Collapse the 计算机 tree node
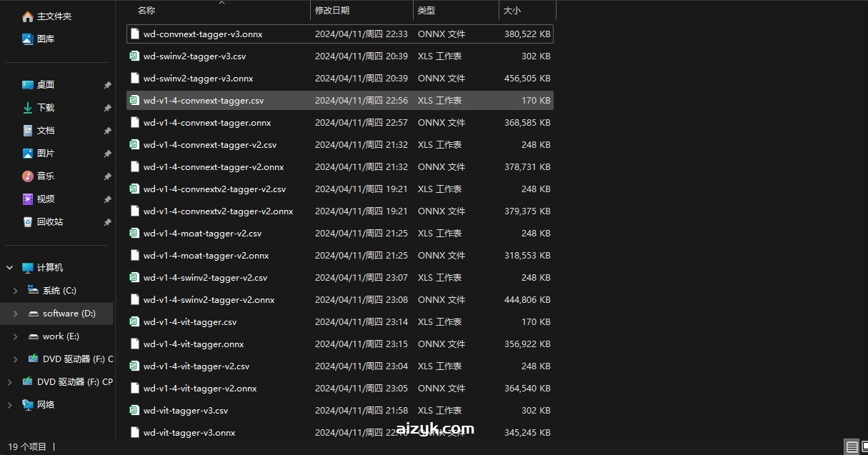 (x=10, y=268)
